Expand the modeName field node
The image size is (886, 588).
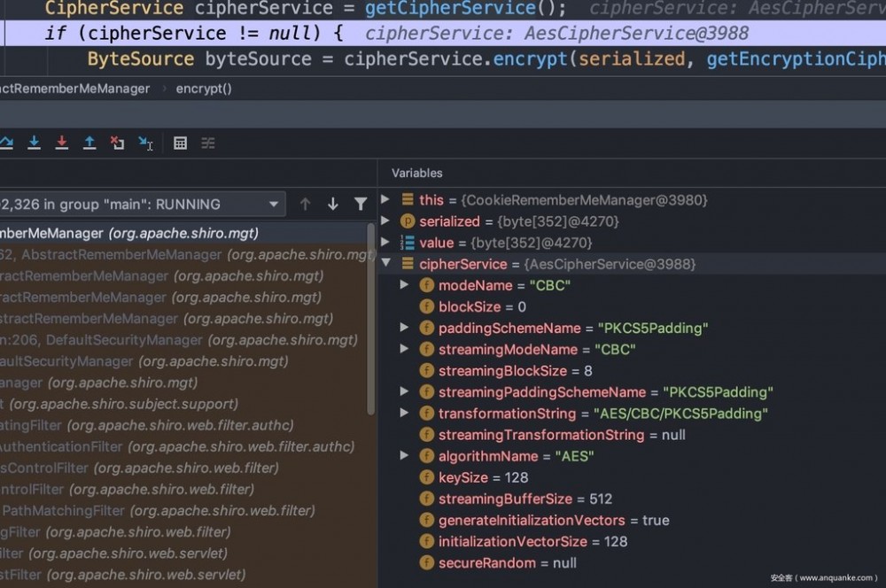[404, 285]
